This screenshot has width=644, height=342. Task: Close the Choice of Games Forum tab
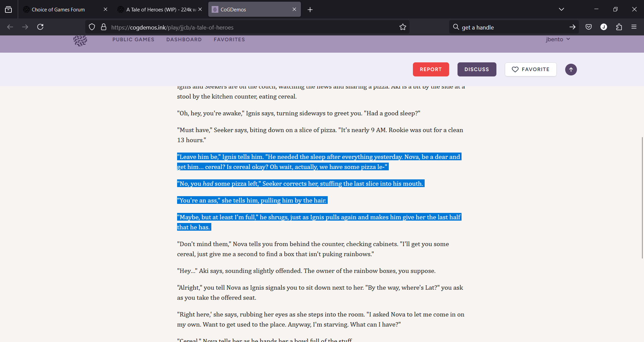tap(105, 9)
